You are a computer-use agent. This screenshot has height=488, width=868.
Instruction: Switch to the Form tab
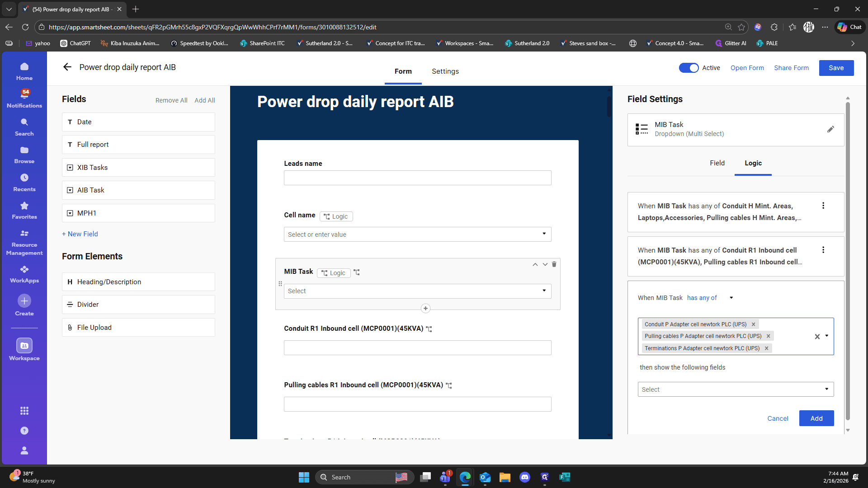403,71
